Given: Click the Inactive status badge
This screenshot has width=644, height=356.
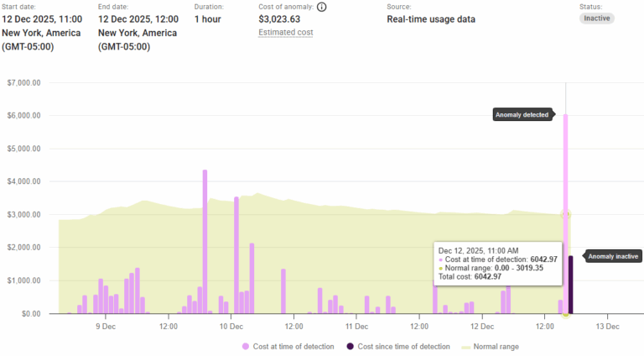Looking at the screenshot, I should 596,18.
